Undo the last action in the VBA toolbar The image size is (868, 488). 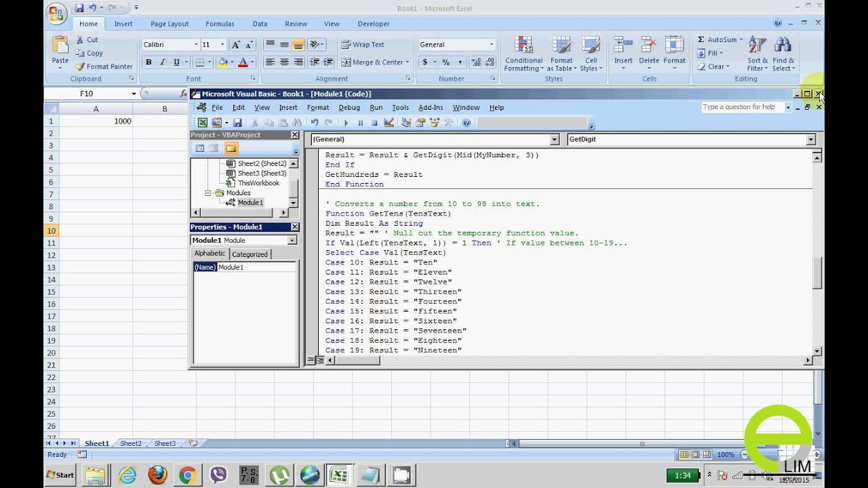pyautogui.click(x=315, y=123)
